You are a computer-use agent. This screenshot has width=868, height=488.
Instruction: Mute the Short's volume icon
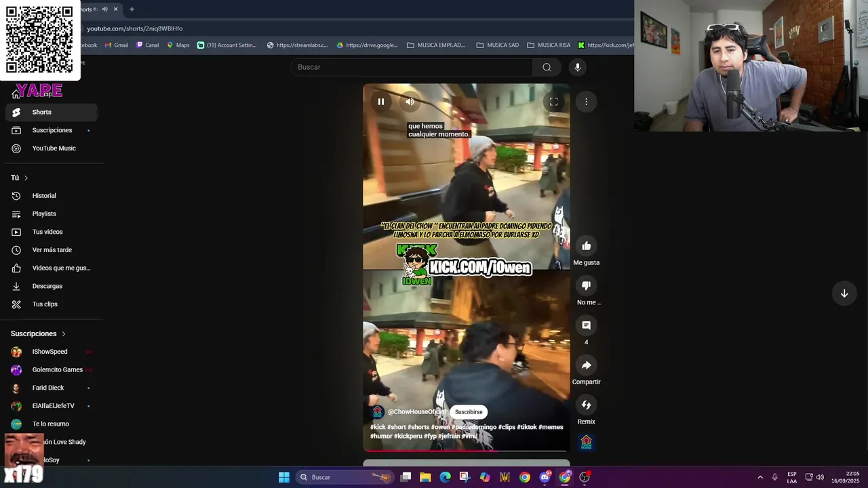click(x=410, y=102)
